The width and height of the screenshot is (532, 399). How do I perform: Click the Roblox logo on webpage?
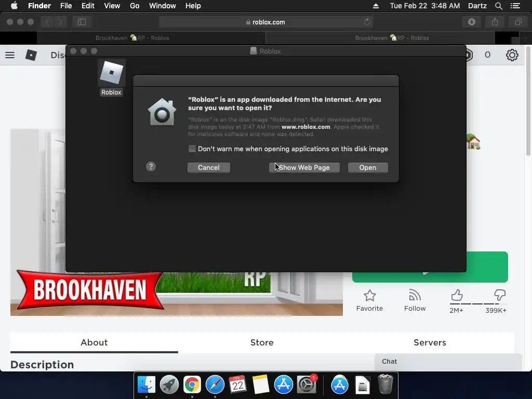tap(31, 55)
